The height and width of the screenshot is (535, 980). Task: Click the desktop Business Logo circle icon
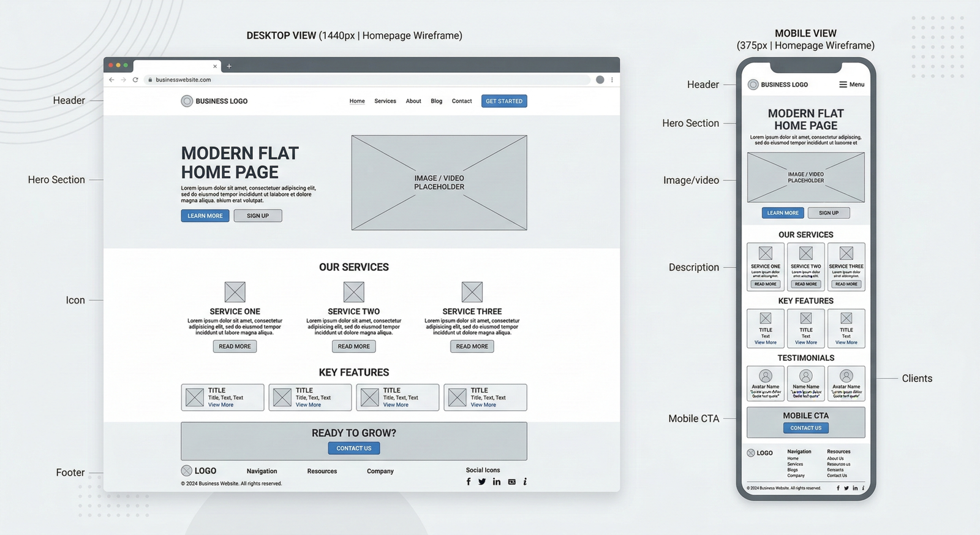pos(187,101)
